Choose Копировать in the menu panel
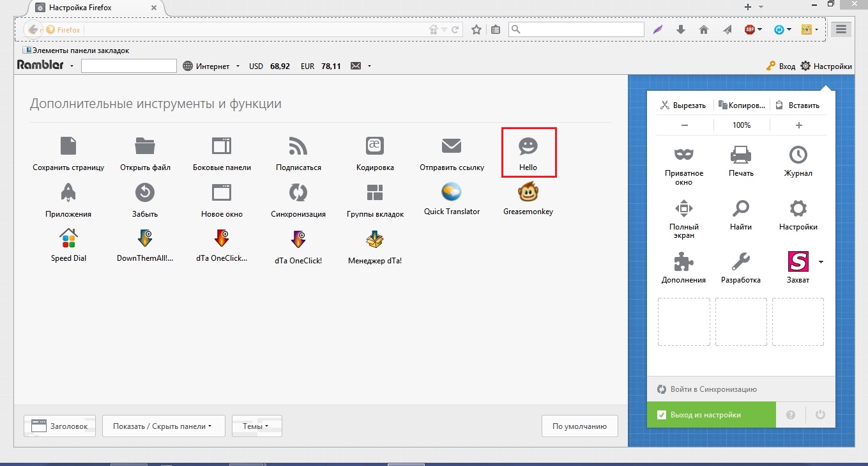The image size is (868, 466). tap(741, 105)
